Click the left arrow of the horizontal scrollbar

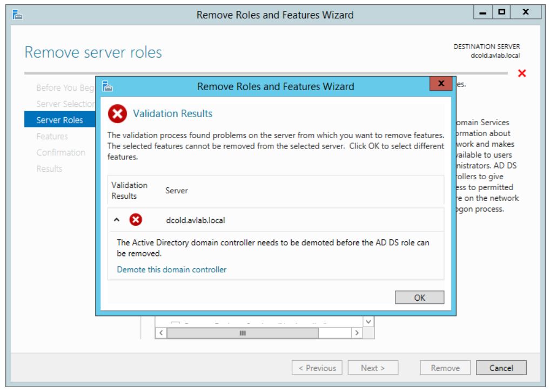pyautogui.click(x=160, y=333)
